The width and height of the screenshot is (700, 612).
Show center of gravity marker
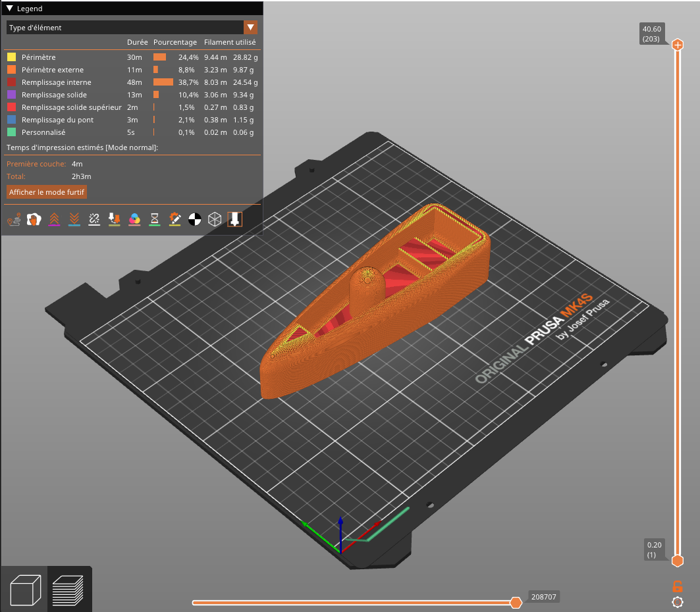click(x=195, y=220)
